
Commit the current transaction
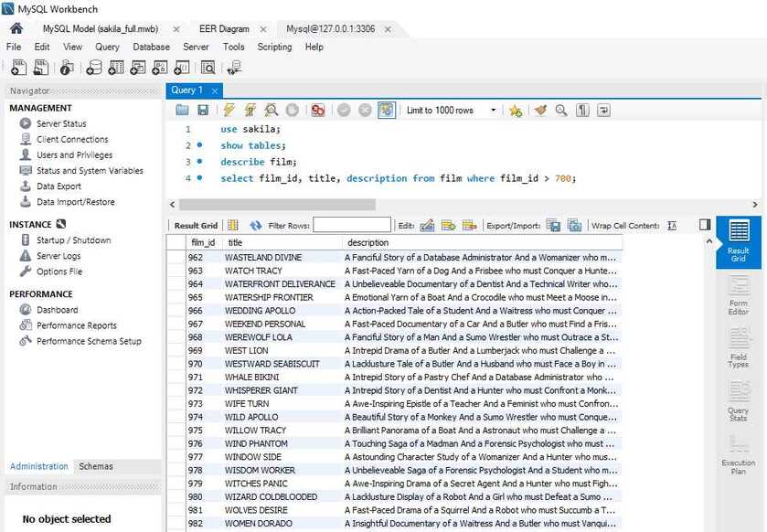point(344,111)
